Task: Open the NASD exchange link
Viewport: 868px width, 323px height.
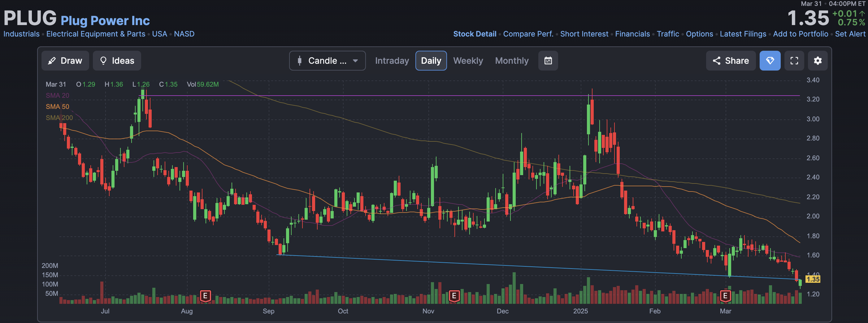Action: [184, 34]
